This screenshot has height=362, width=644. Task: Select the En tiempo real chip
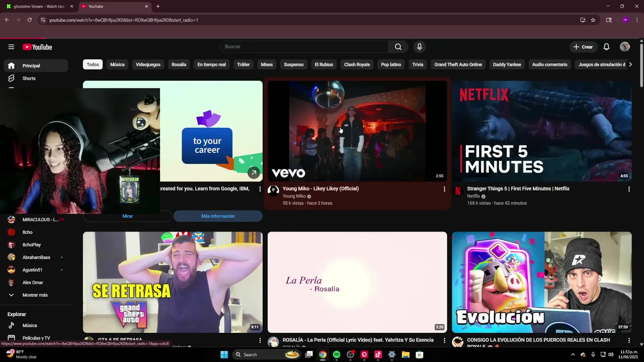(211, 64)
